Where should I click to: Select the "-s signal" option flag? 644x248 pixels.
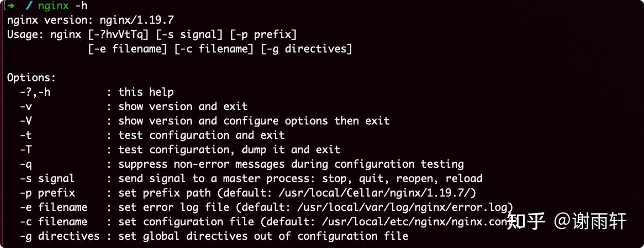[47, 179]
